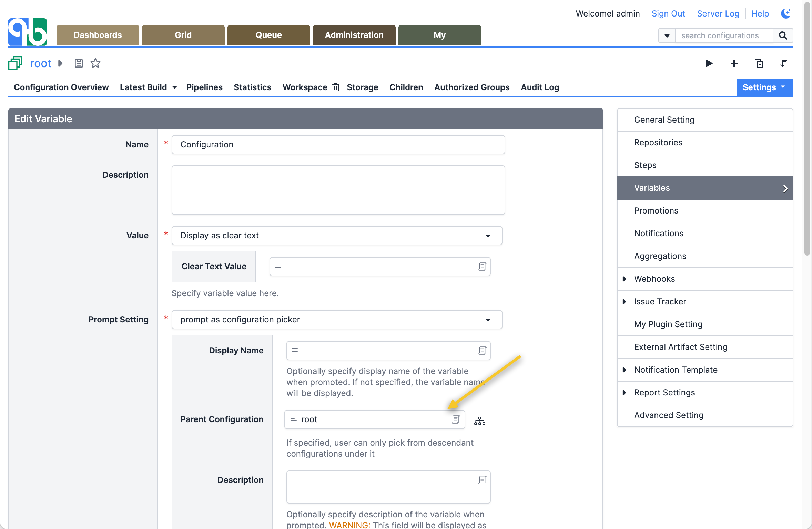Screen dimensions: 812x529
Task: Click the Workspace trash icon
Action: point(336,87)
